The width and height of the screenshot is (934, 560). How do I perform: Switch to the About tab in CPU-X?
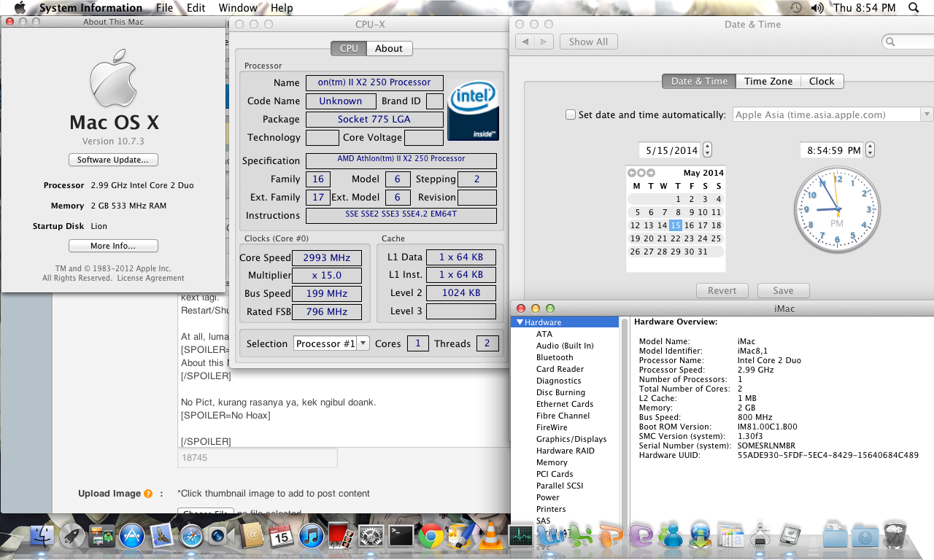click(x=389, y=48)
